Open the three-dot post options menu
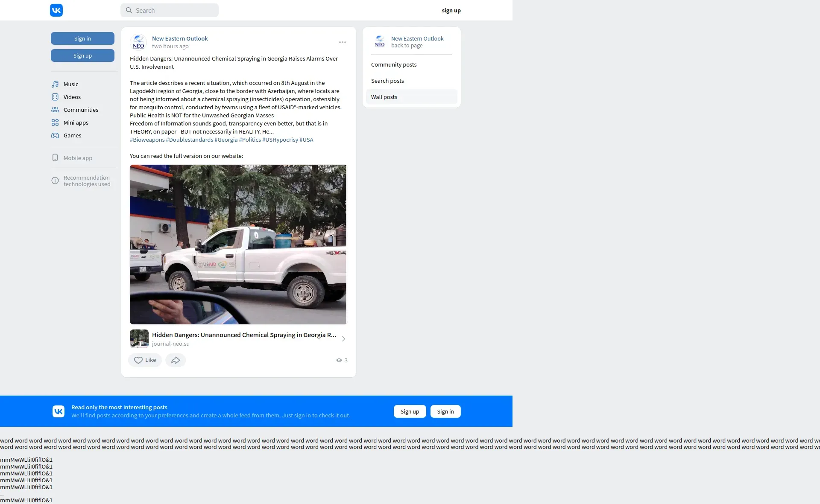Viewport: 820px width, 504px height. [343, 42]
